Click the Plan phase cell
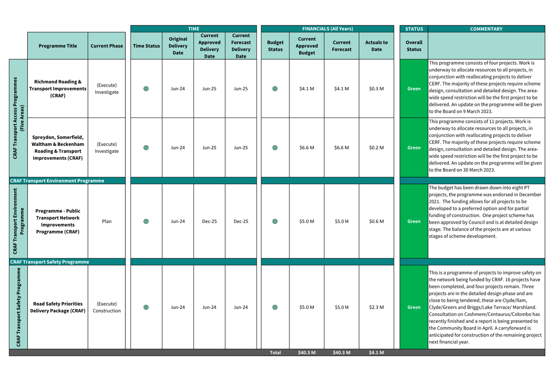 click(107, 222)
